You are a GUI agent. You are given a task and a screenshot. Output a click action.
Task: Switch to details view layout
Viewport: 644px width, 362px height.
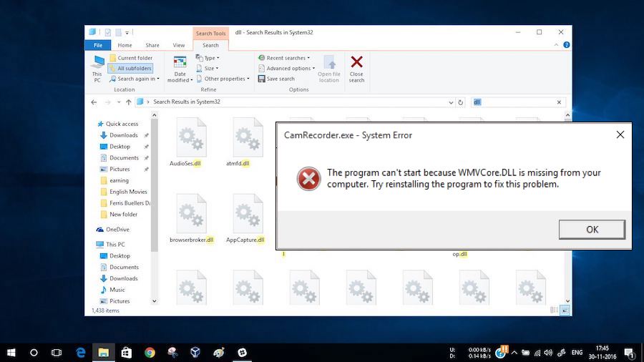(x=554, y=310)
